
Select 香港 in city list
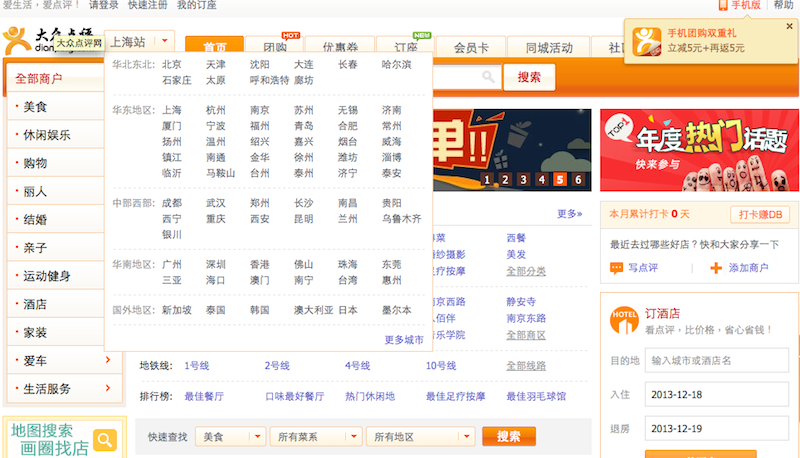pyautogui.click(x=259, y=264)
